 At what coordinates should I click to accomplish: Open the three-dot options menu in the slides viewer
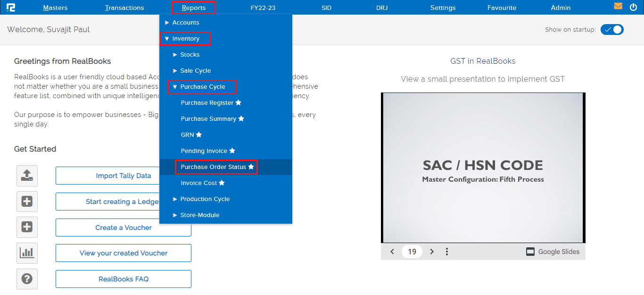tap(446, 252)
